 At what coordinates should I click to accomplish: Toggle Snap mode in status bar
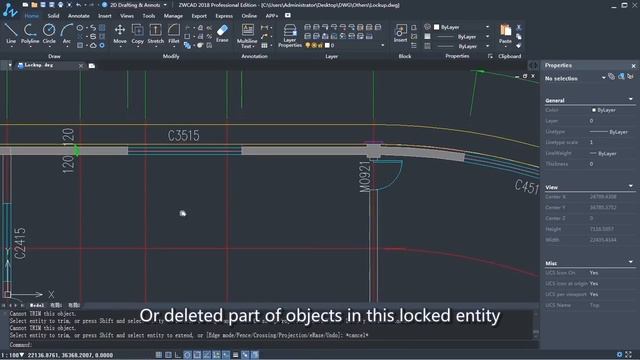[x=159, y=355]
